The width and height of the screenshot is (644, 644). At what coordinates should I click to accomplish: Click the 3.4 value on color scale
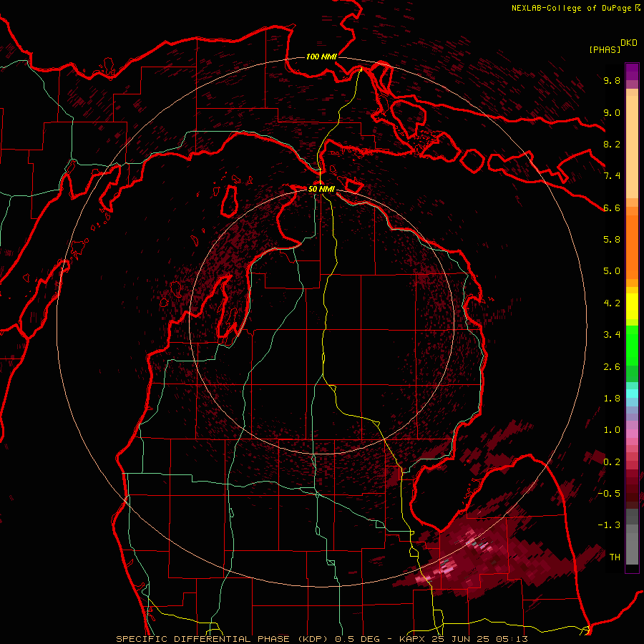coord(612,335)
